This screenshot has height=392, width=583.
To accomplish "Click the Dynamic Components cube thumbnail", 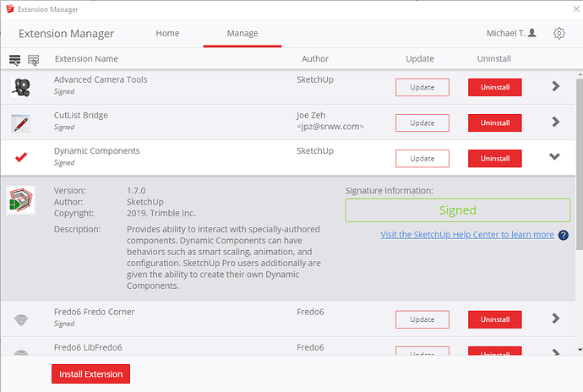I will pyautogui.click(x=21, y=200).
